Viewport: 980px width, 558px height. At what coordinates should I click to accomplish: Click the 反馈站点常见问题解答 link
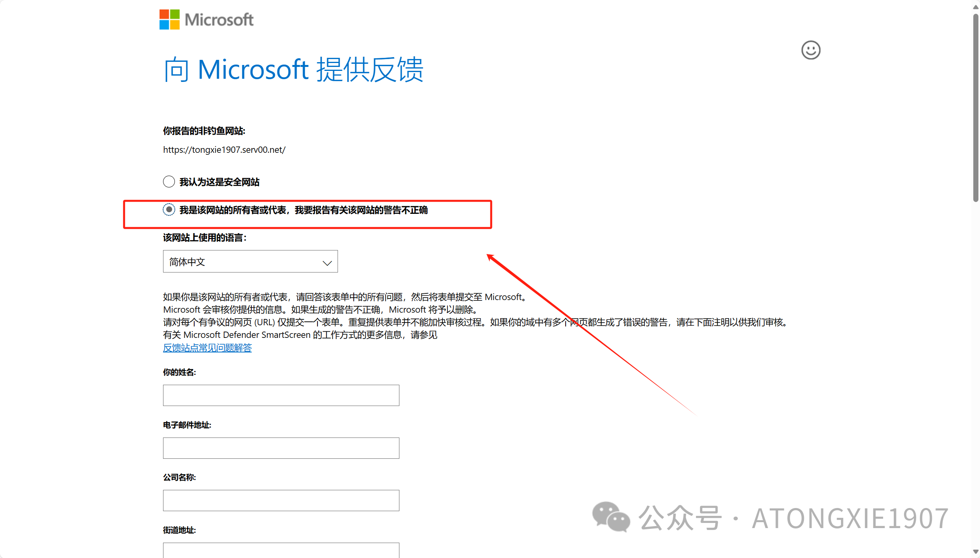(x=207, y=347)
